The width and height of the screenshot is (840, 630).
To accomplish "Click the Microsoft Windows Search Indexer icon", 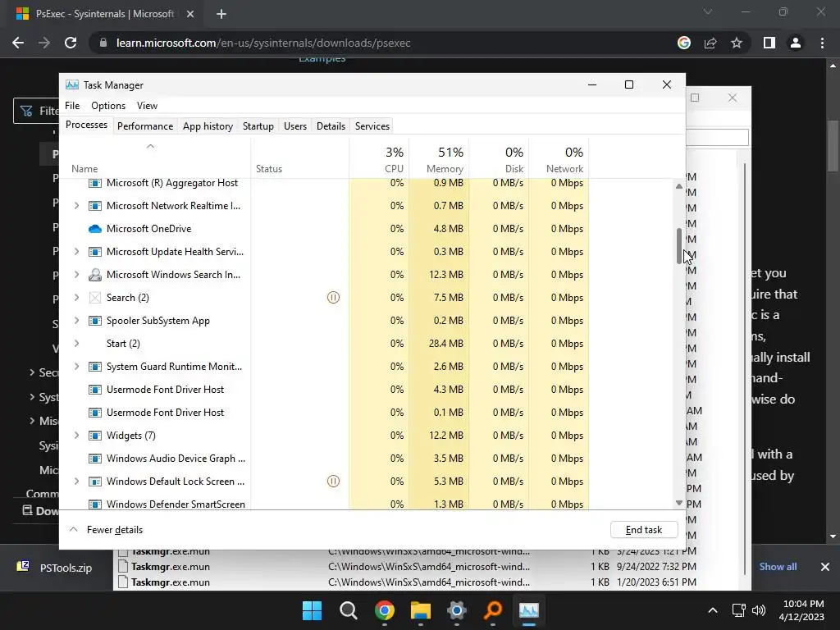I will coord(95,275).
